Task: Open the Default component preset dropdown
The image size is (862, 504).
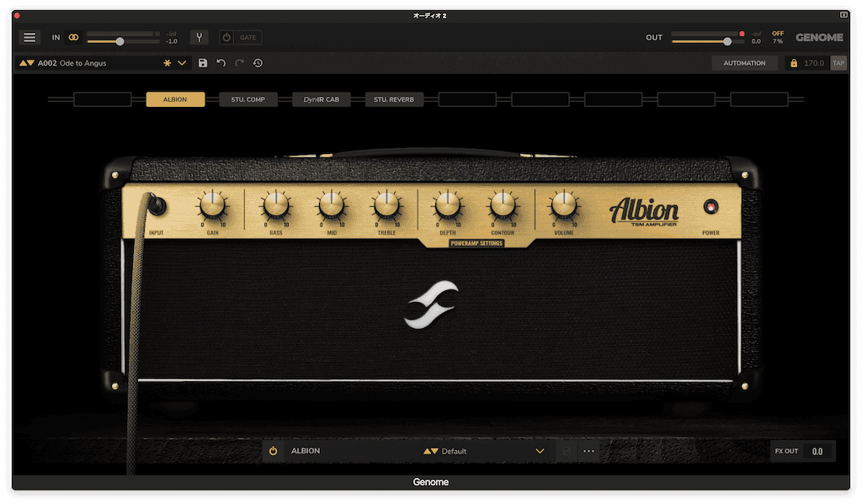Action: pos(540,451)
